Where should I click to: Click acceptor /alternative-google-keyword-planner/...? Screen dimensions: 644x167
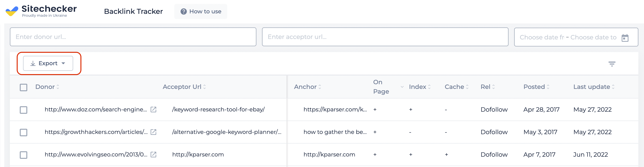pyautogui.click(x=227, y=132)
